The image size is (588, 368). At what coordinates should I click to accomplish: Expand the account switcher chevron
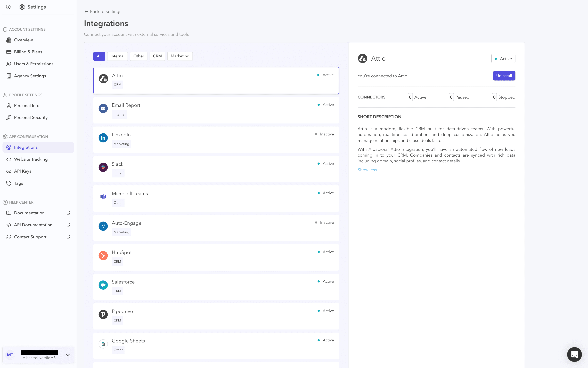pos(68,355)
